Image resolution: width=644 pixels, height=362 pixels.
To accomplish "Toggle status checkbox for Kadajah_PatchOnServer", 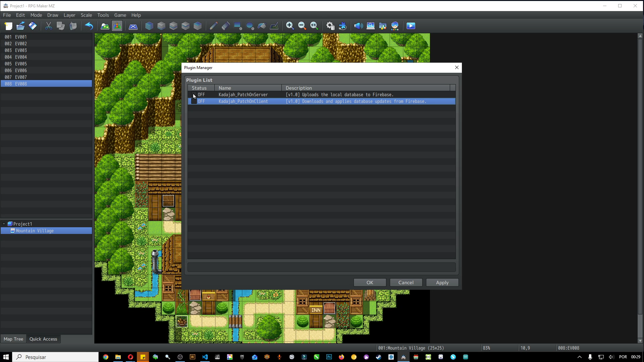I will 194,95.
